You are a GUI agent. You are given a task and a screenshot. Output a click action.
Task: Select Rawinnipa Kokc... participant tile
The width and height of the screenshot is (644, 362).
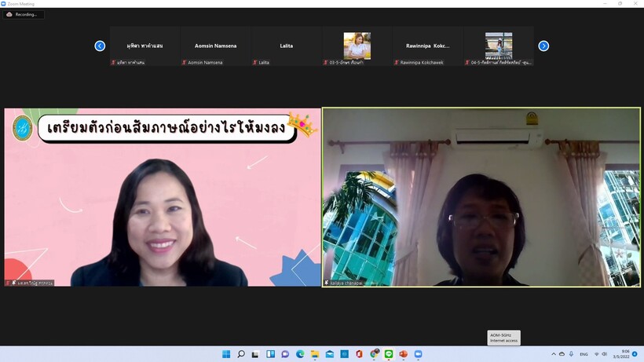427,46
